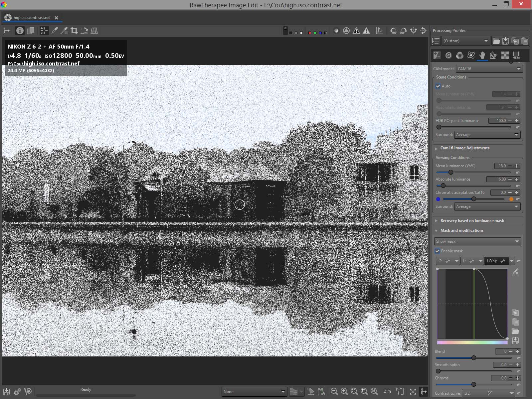Pick the white balance eyedropper tool
The image size is (532, 399).
(54, 31)
